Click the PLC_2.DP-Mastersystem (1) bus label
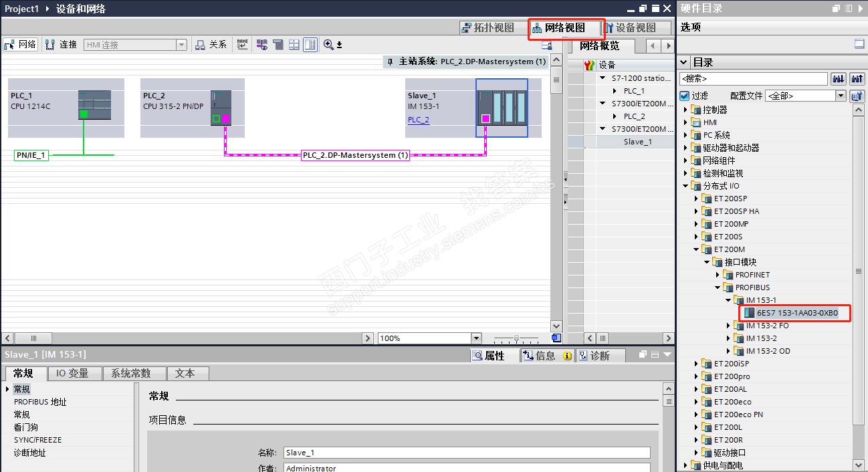 point(355,155)
